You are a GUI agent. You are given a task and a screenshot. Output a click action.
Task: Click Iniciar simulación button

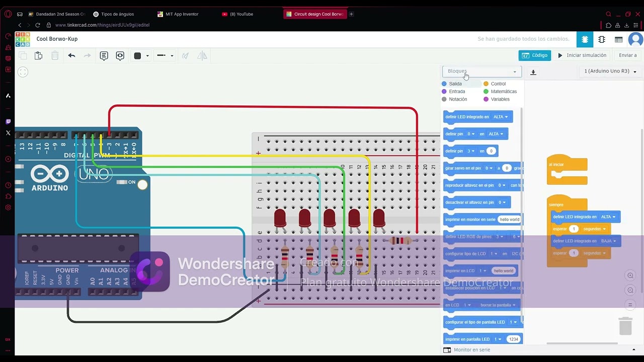click(x=582, y=55)
